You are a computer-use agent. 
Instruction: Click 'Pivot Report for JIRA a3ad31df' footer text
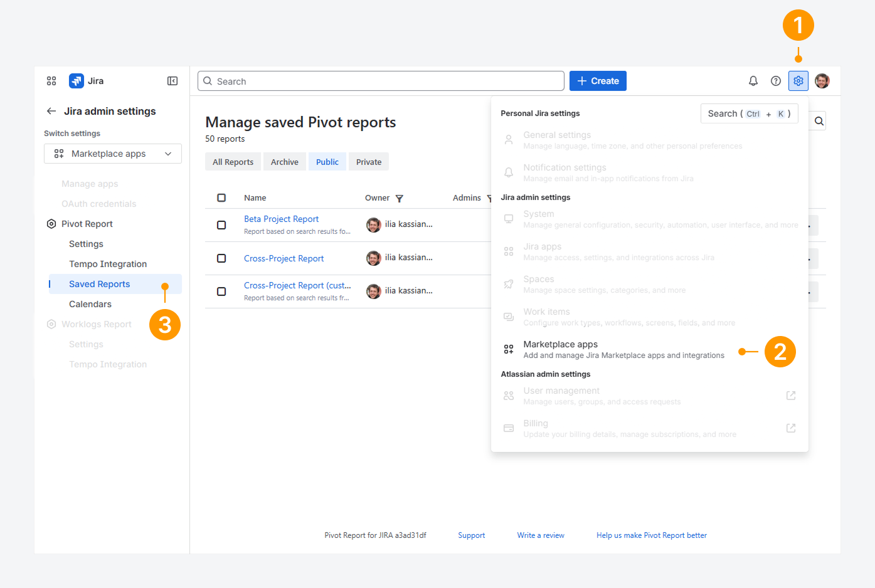click(x=375, y=535)
